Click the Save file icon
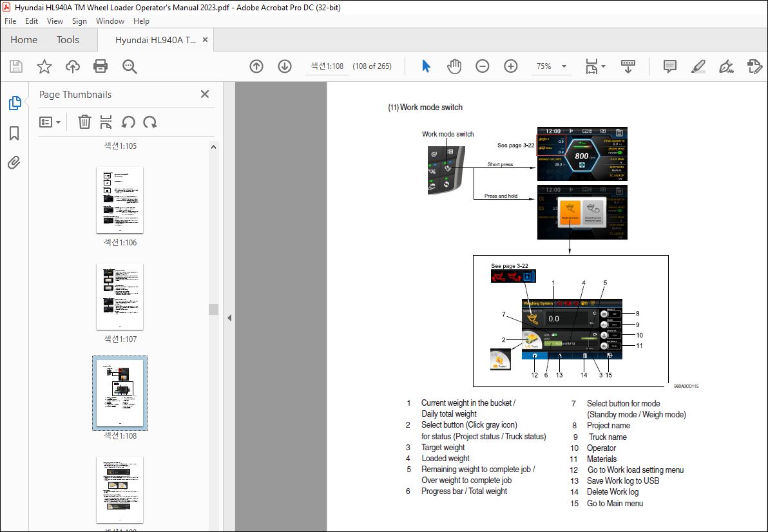Viewport: 768px width, 532px height. point(16,66)
